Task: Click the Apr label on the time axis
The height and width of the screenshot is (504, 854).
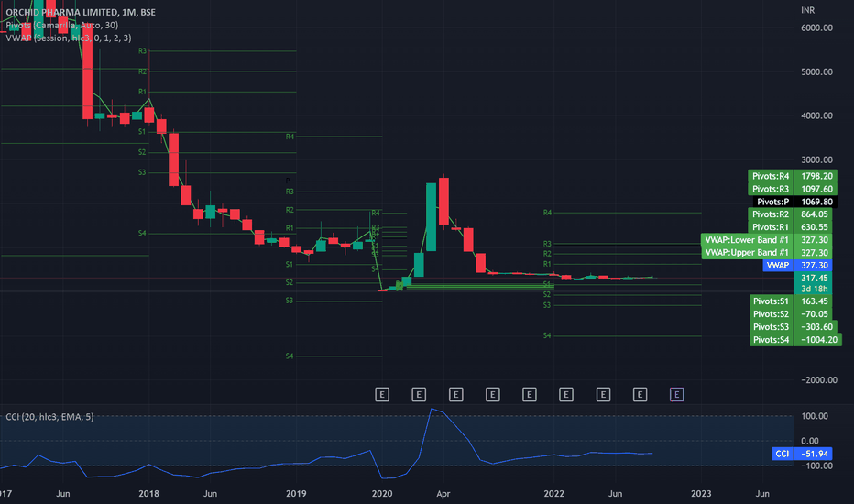Action: pos(443,494)
